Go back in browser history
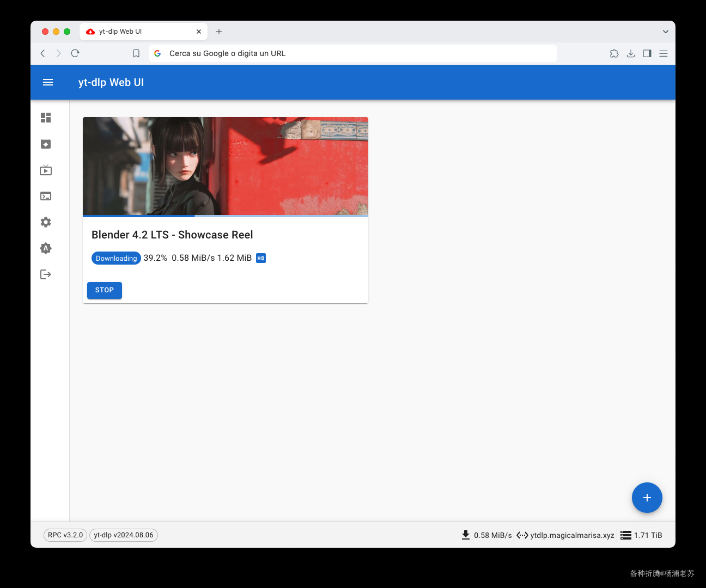706x588 pixels. 42,53
